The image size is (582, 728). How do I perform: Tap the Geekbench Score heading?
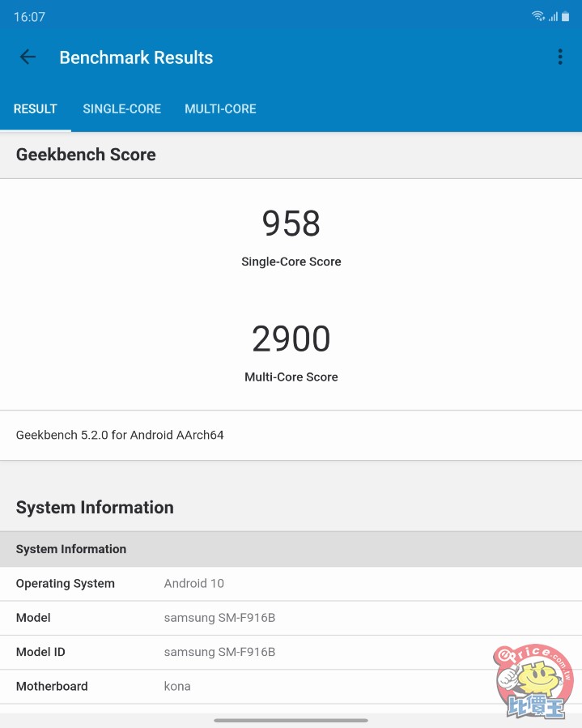pos(86,155)
